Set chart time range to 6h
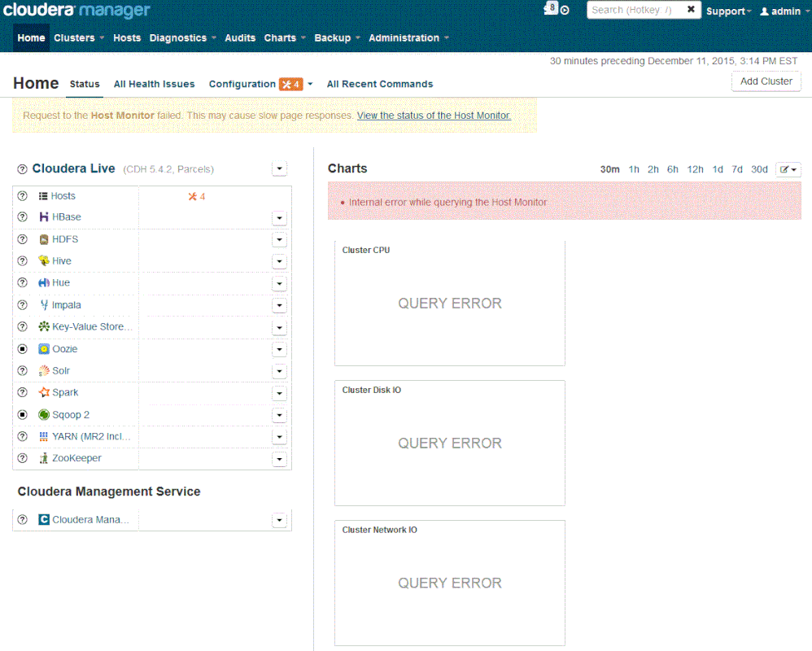 pos(673,169)
